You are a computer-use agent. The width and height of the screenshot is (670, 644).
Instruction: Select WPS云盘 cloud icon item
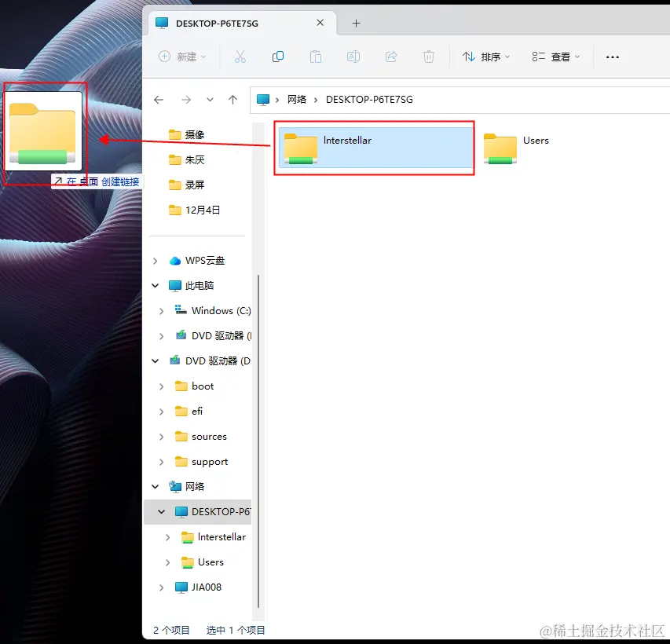(197, 261)
